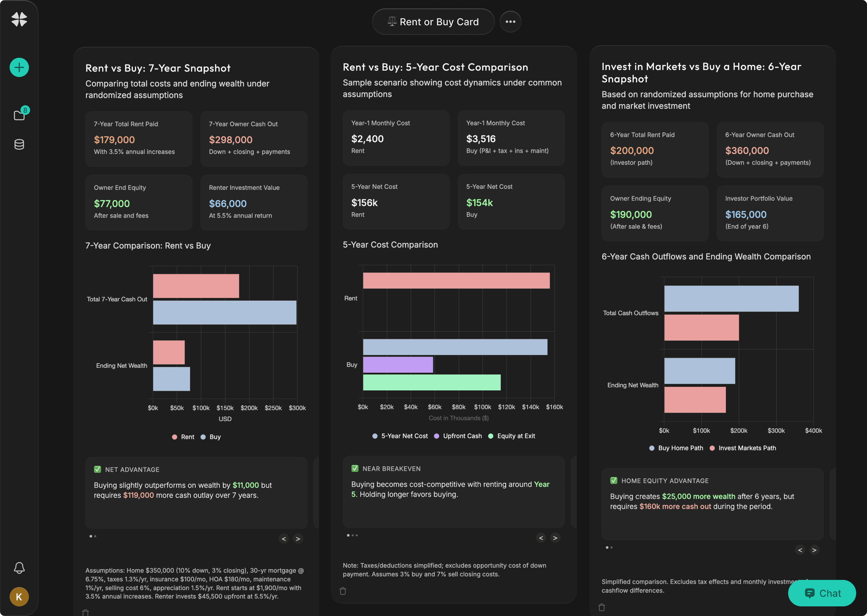
Task: Click the Rent or Buy Card title tab
Action: (433, 22)
